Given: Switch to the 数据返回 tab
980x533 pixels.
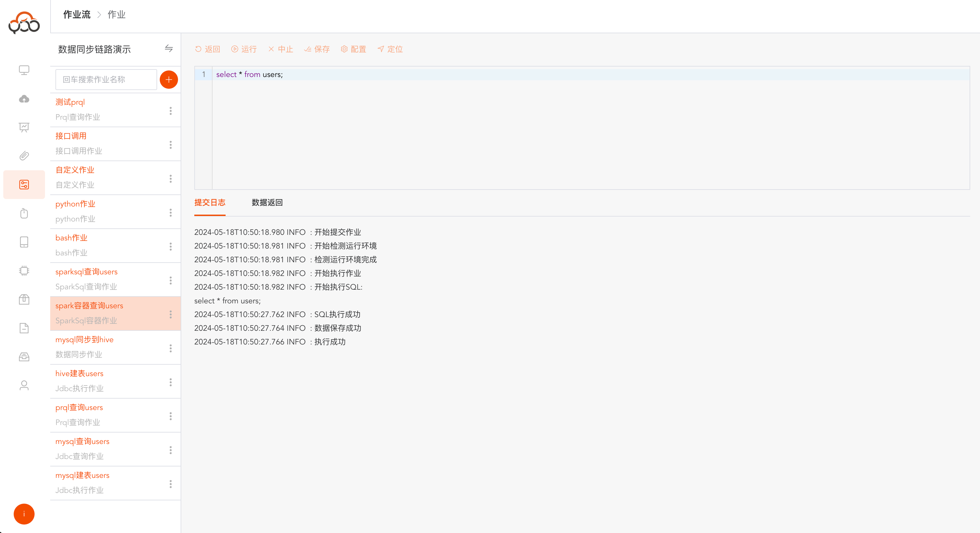Looking at the screenshot, I should coord(267,203).
